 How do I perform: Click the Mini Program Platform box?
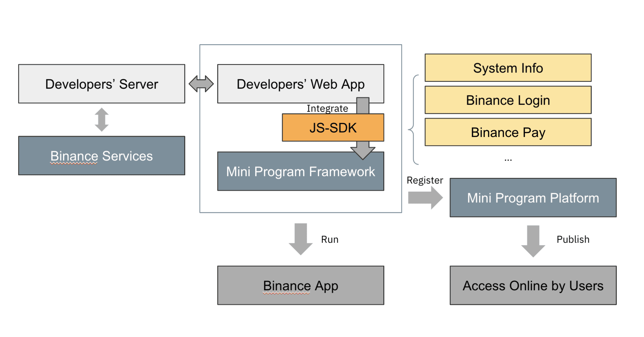point(533,197)
